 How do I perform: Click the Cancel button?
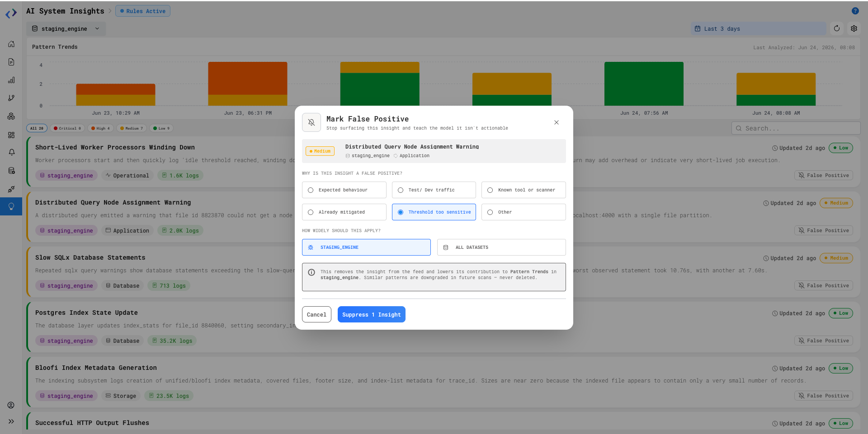[x=316, y=315]
